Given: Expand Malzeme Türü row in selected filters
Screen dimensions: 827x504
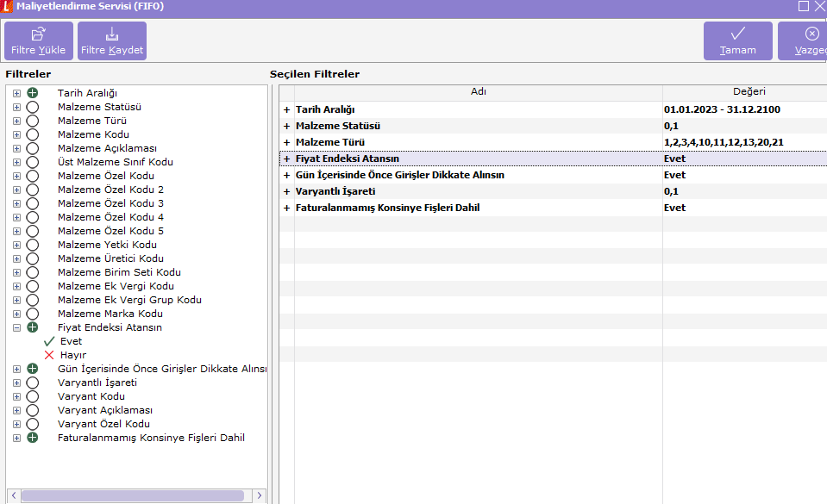Looking at the screenshot, I should coord(286,142).
